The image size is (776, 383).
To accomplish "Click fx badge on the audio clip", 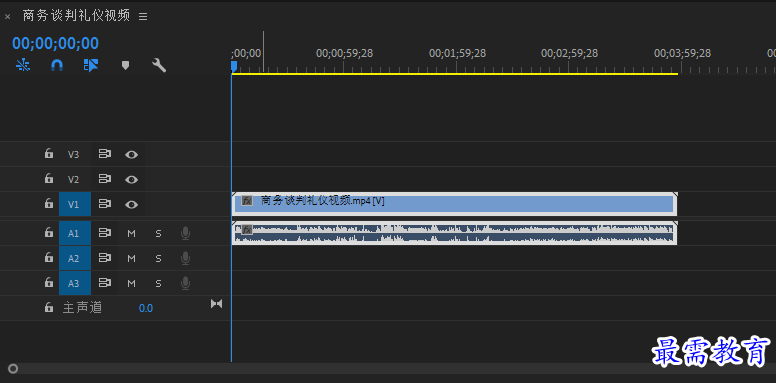I will pos(247,229).
